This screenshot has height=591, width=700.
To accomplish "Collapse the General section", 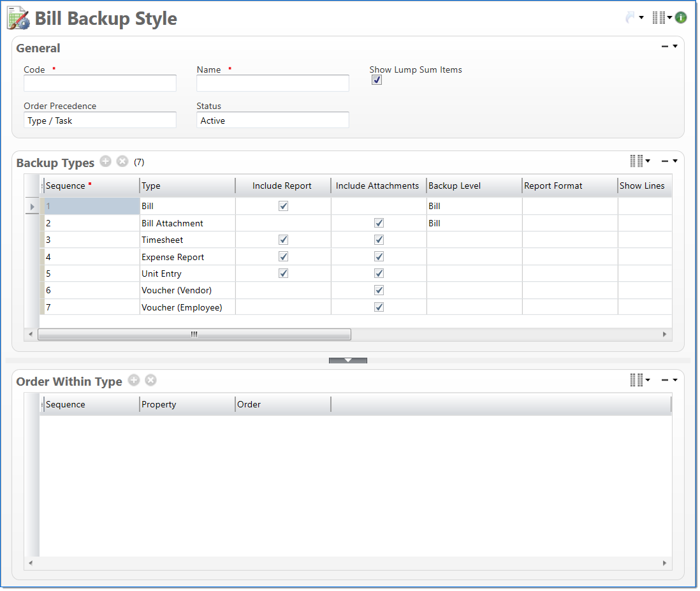I will 665,47.
